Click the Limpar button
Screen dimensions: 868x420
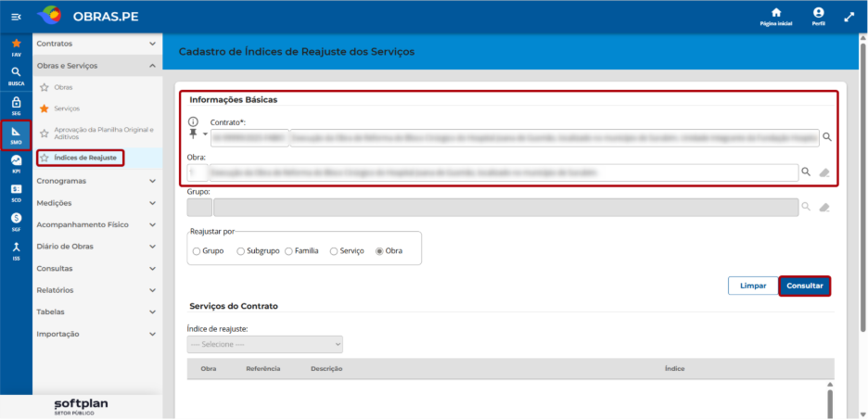(x=753, y=286)
